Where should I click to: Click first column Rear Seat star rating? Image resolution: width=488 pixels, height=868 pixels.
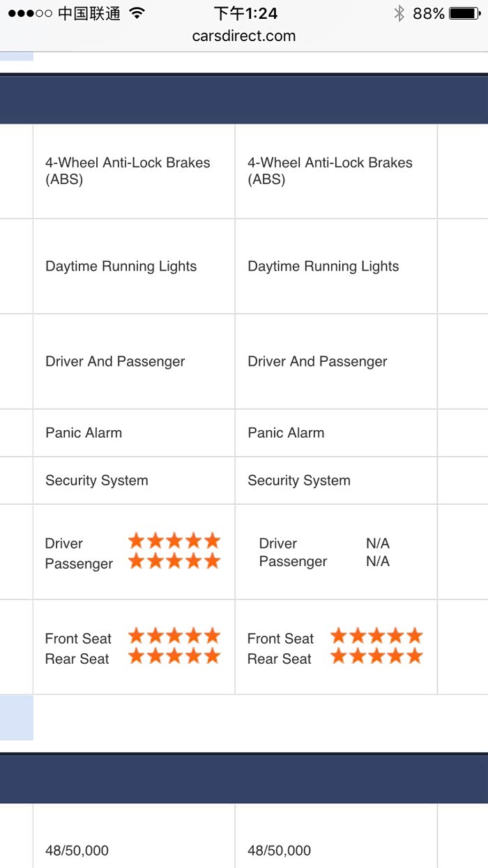pos(174,656)
